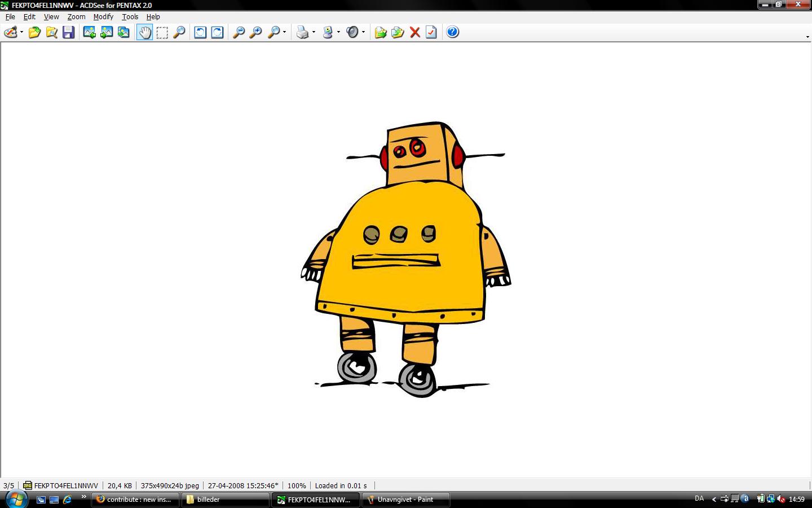Click the slideshow stacked images icon
The height and width of the screenshot is (508, 812).
point(123,32)
